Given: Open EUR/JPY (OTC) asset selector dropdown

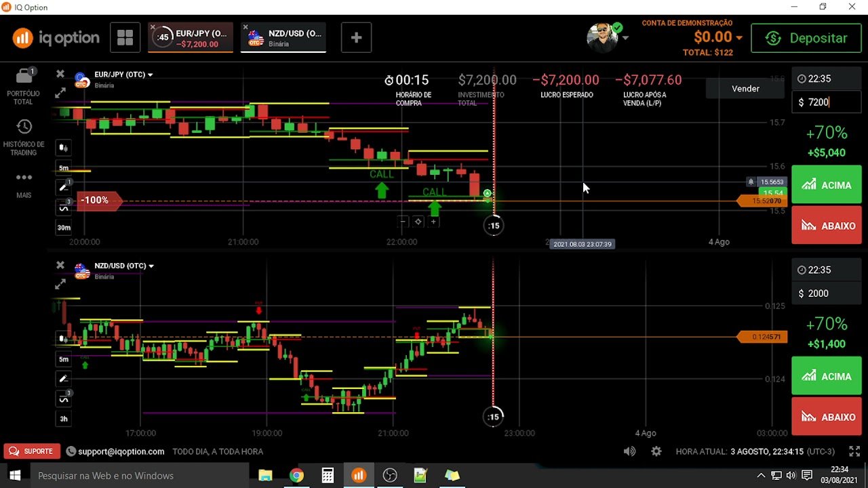Looking at the screenshot, I should [123, 75].
